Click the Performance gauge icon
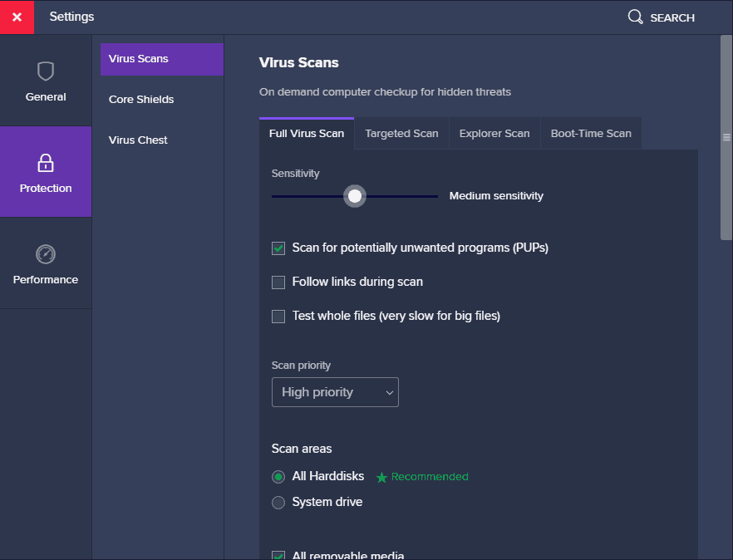Screen dimensions: 733x560 coord(46,254)
